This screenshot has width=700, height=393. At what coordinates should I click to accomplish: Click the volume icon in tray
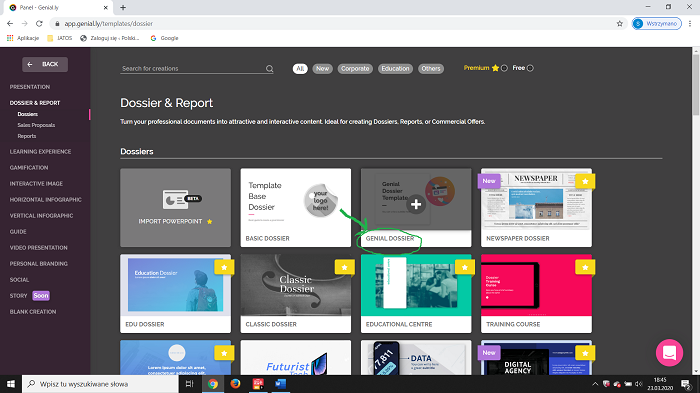pyautogui.click(x=638, y=384)
